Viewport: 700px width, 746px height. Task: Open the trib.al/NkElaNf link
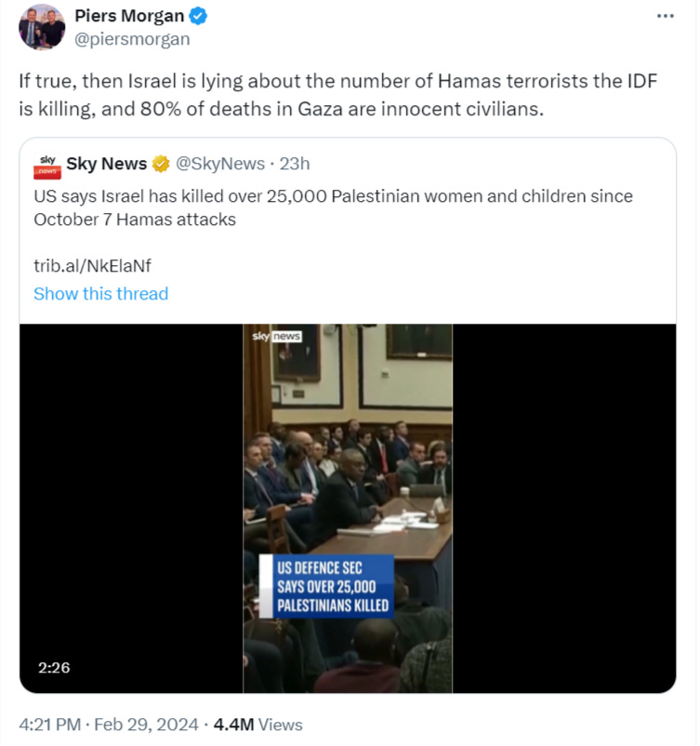(92, 265)
